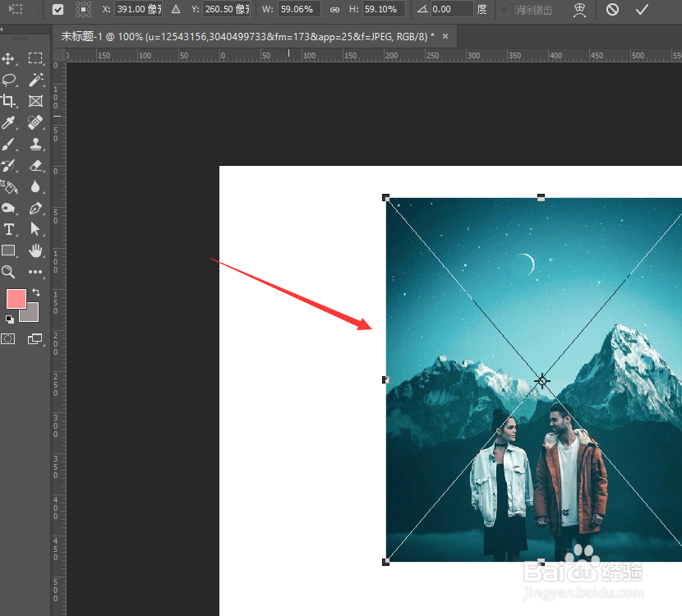Image resolution: width=682 pixels, height=616 pixels.
Task: Toggle the maintain aspect ratio link
Action: (x=334, y=10)
